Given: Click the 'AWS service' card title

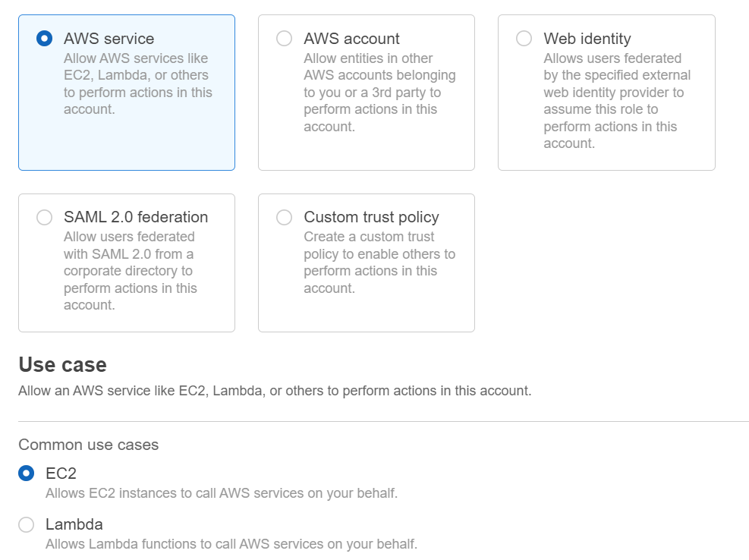Looking at the screenshot, I should coord(109,38).
